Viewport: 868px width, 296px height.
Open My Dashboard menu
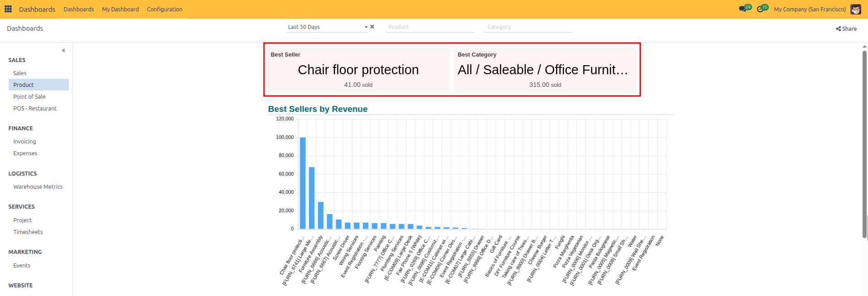click(x=120, y=9)
